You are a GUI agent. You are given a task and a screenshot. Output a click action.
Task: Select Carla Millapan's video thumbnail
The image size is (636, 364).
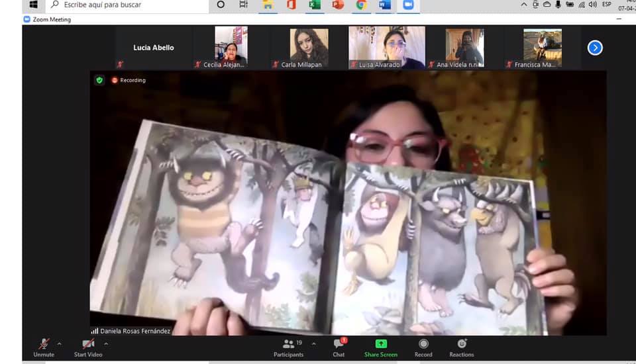tap(309, 48)
